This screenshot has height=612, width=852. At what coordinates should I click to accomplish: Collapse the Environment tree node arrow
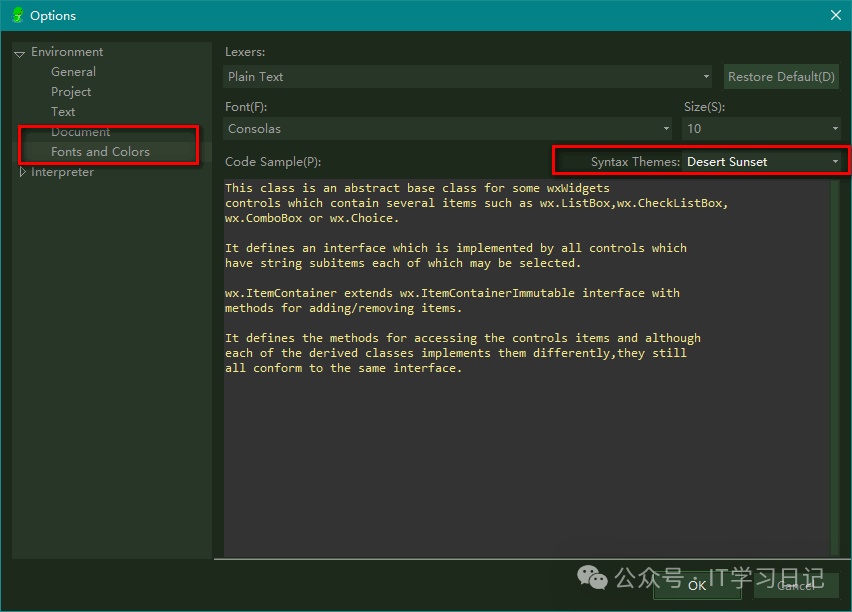point(20,53)
